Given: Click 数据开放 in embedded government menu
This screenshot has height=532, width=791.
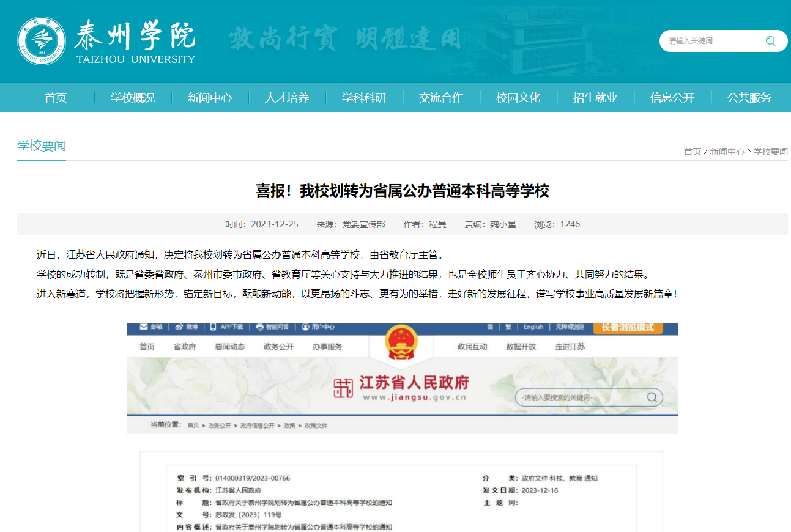Looking at the screenshot, I should pos(521,347).
